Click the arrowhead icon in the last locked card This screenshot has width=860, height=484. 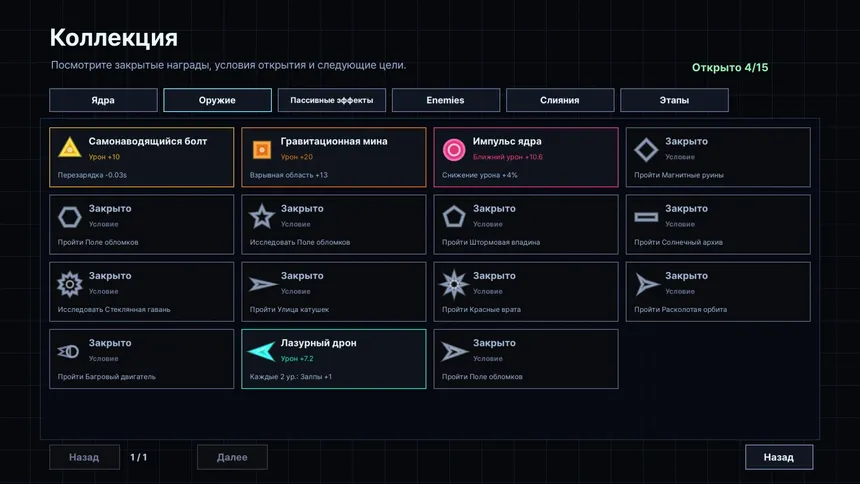(454, 351)
